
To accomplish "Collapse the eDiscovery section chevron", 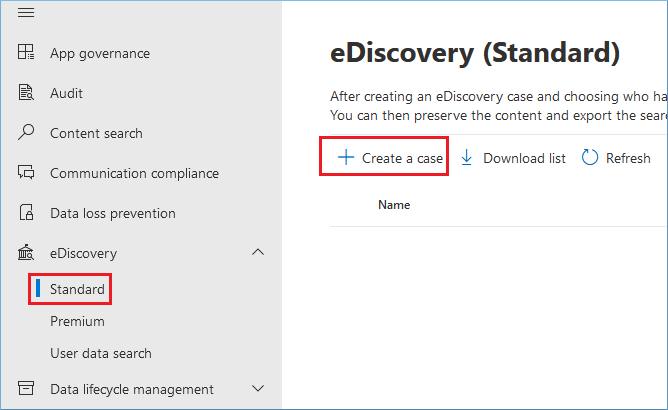I will [x=258, y=252].
